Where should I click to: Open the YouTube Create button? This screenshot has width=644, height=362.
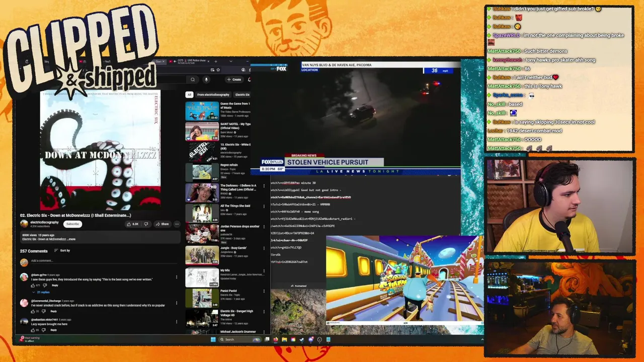click(x=234, y=79)
